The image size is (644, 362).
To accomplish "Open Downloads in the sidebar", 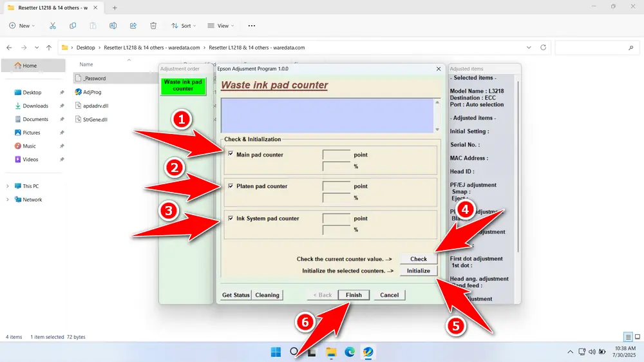I will tap(35, 106).
